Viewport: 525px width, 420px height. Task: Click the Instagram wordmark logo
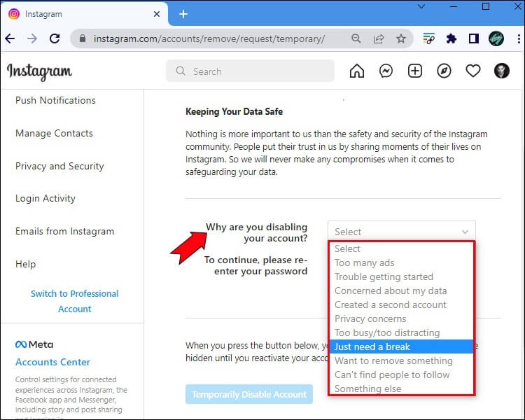(x=39, y=71)
